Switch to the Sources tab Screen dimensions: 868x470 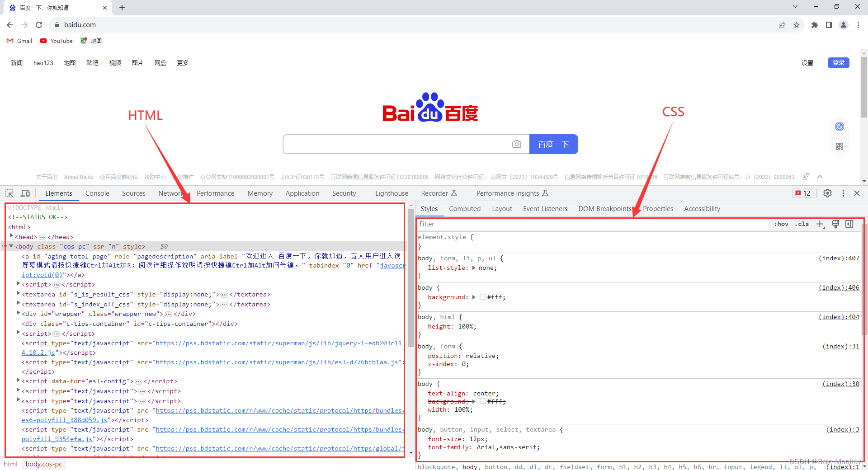(134, 193)
